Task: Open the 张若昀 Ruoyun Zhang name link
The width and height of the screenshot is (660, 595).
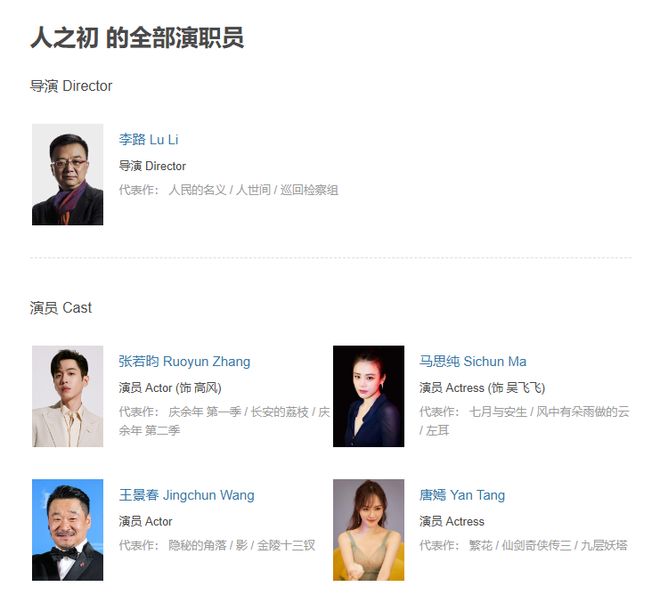Action: click(184, 361)
